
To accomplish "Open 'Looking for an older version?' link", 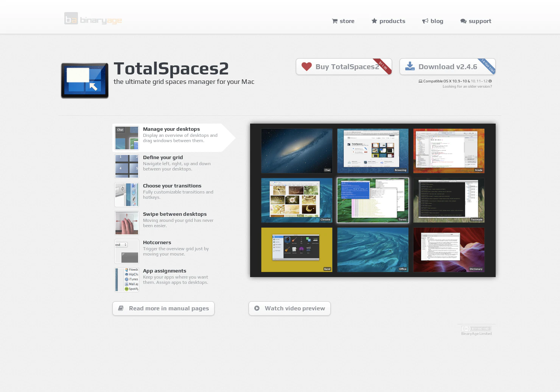I will point(467,87).
